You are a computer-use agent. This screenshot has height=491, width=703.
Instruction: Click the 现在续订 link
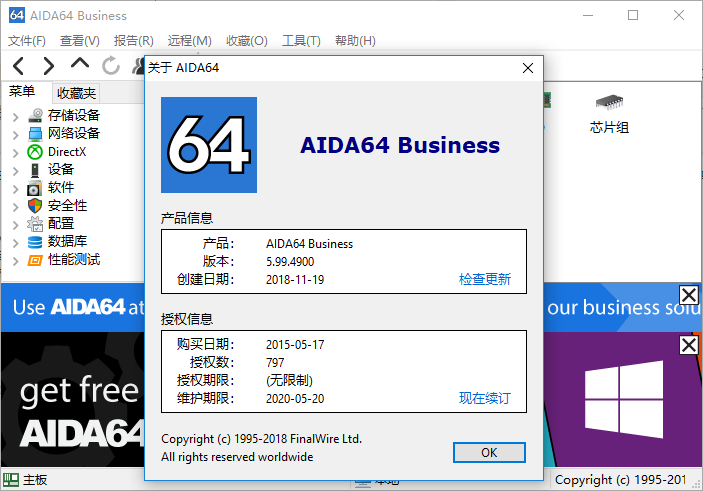coord(485,398)
